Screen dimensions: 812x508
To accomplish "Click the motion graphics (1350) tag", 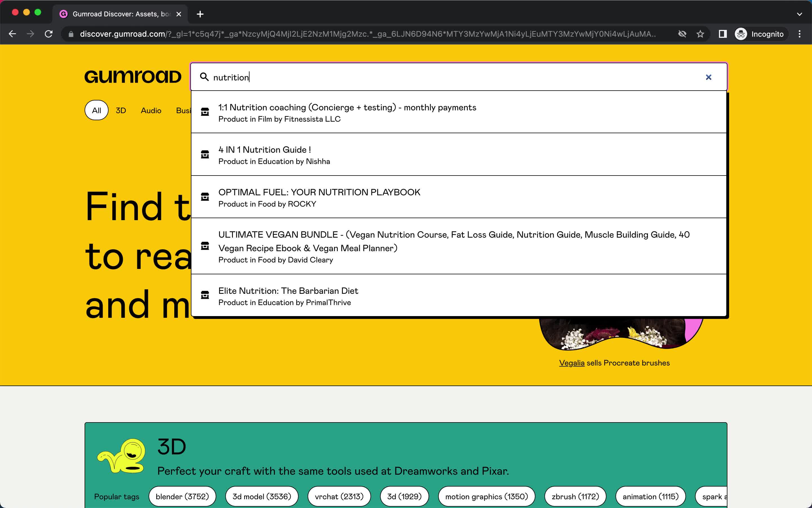I will pos(487,496).
